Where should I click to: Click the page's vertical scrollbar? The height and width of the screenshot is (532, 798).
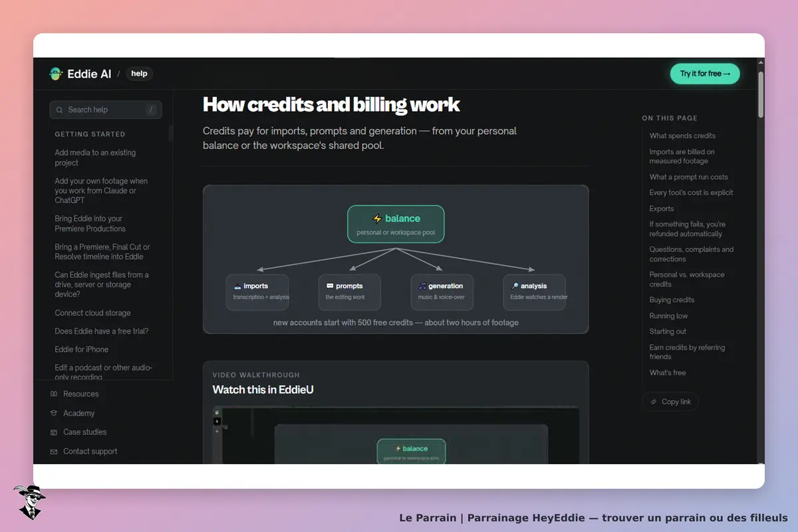pos(761,261)
